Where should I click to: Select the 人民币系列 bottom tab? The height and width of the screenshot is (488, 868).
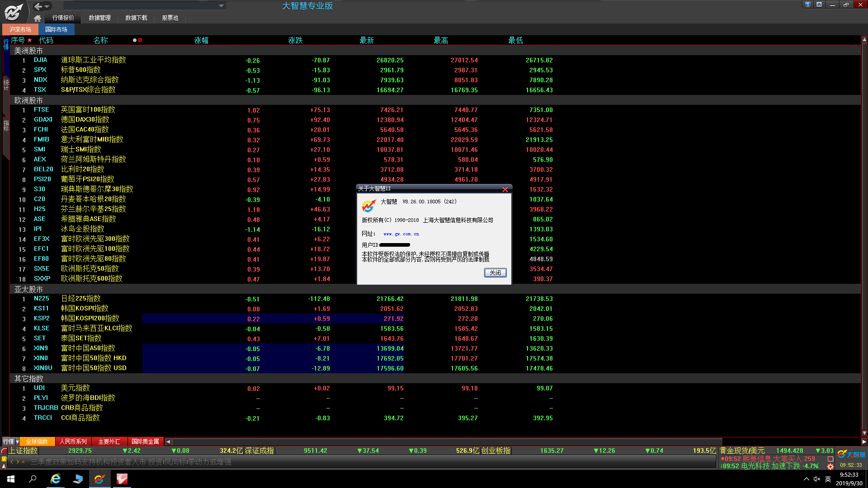[73, 442]
